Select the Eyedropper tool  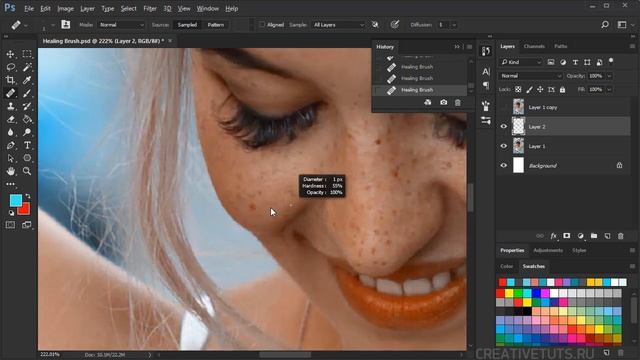[27, 80]
